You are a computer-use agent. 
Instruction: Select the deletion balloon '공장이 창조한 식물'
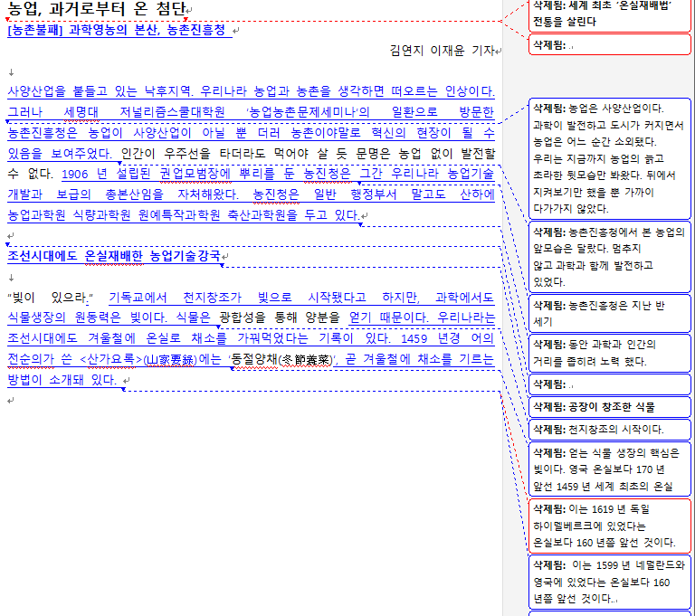coord(609,407)
